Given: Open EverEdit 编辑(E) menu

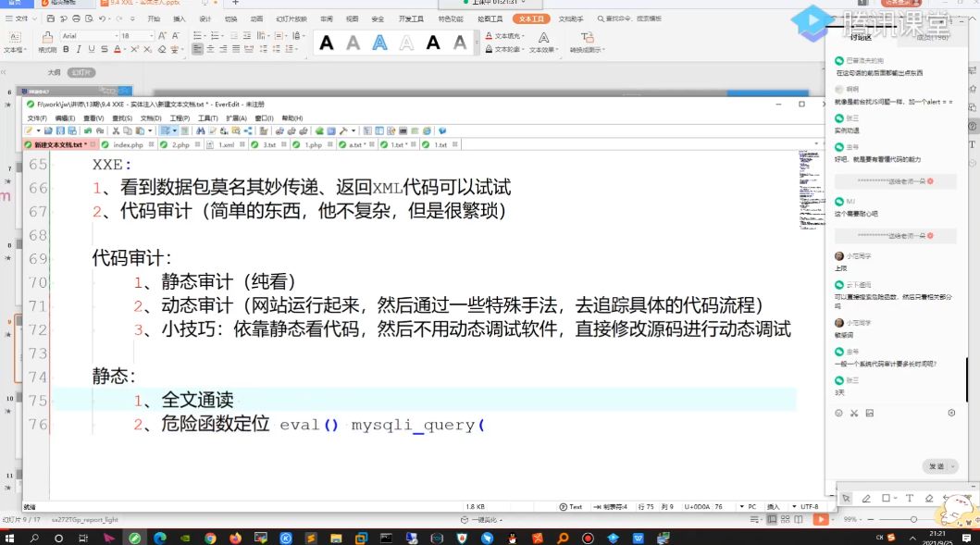Looking at the screenshot, I should (x=65, y=118).
